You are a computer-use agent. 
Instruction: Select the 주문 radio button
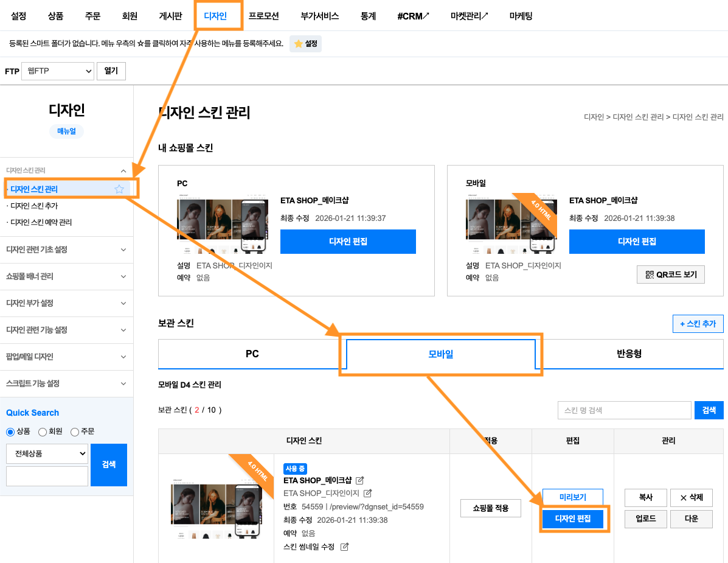click(74, 432)
